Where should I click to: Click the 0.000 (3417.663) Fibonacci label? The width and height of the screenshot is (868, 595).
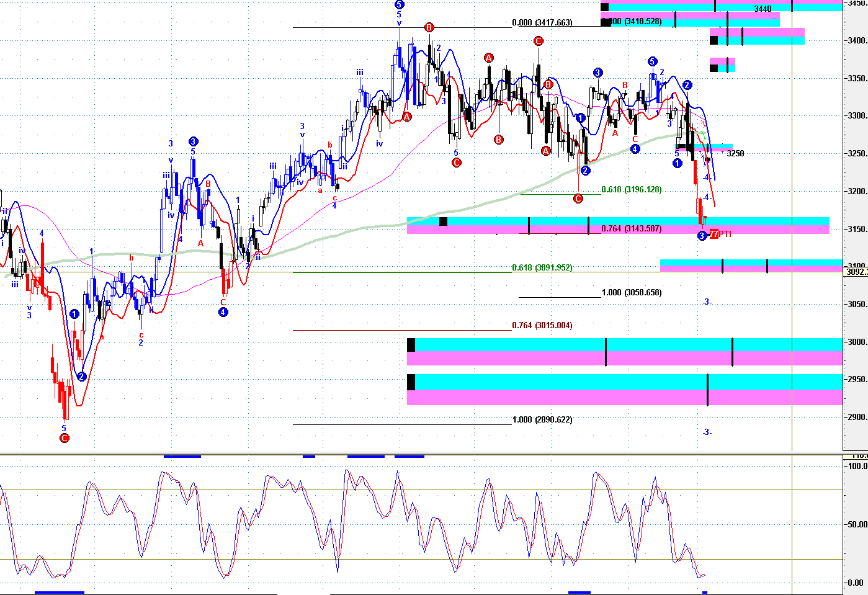542,22
